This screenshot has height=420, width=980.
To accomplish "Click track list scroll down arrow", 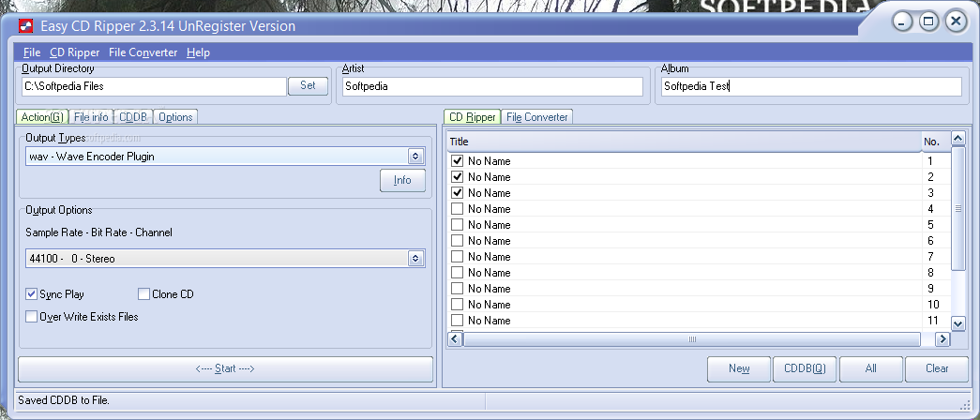I will pyautogui.click(x=958, y=323).
